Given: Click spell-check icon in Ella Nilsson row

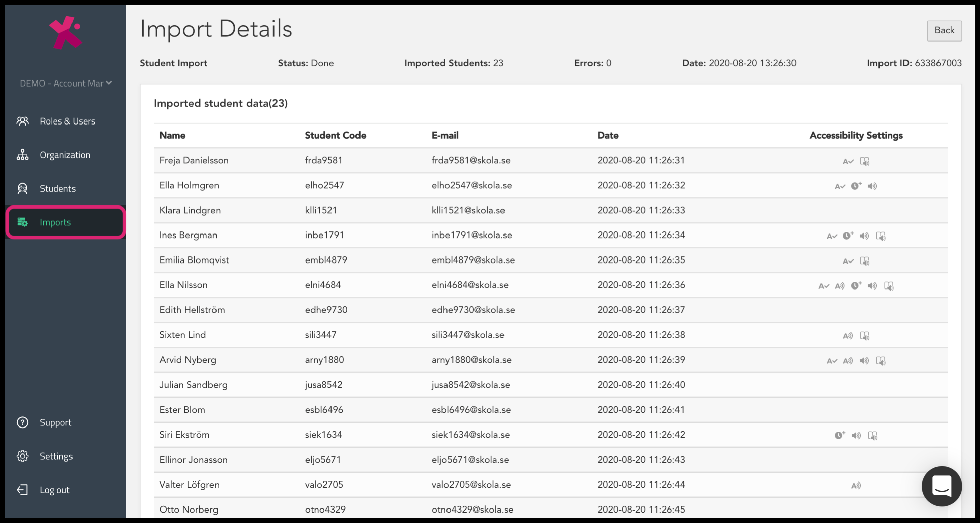Looking at the screenshot, I should pyautogui.click(x=824, y=286).
